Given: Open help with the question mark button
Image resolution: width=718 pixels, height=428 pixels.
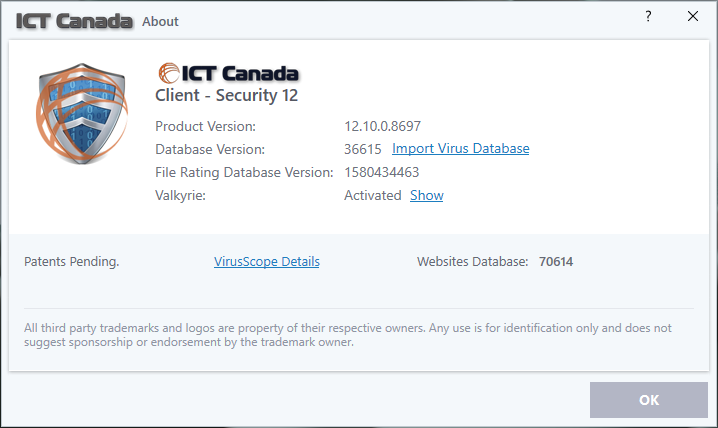Looking at the screenshot, I should coord(648,17).
